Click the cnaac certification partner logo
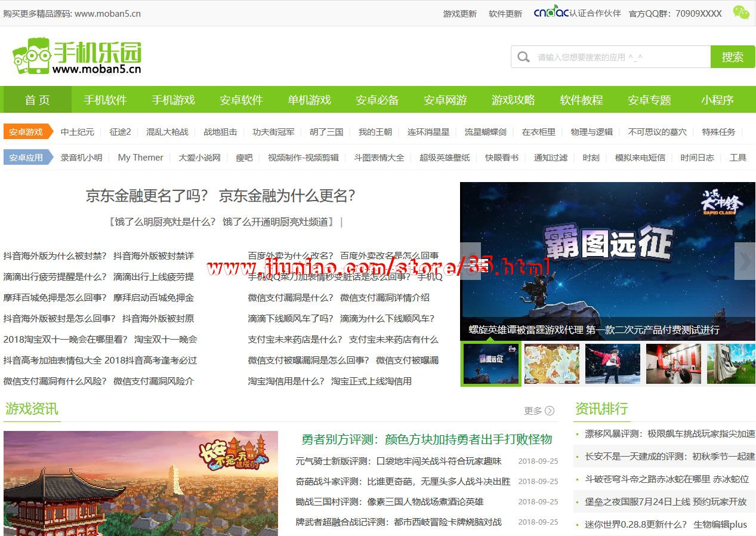756x536 pixels. pyautogui.click(x=551, y=13)
